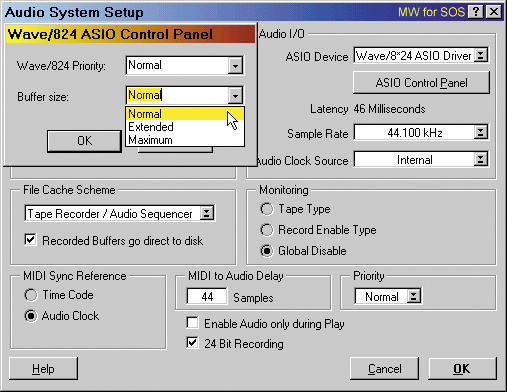Open the Buffer size dropdown arrow
Screen dimensions: 507x392
235,96
